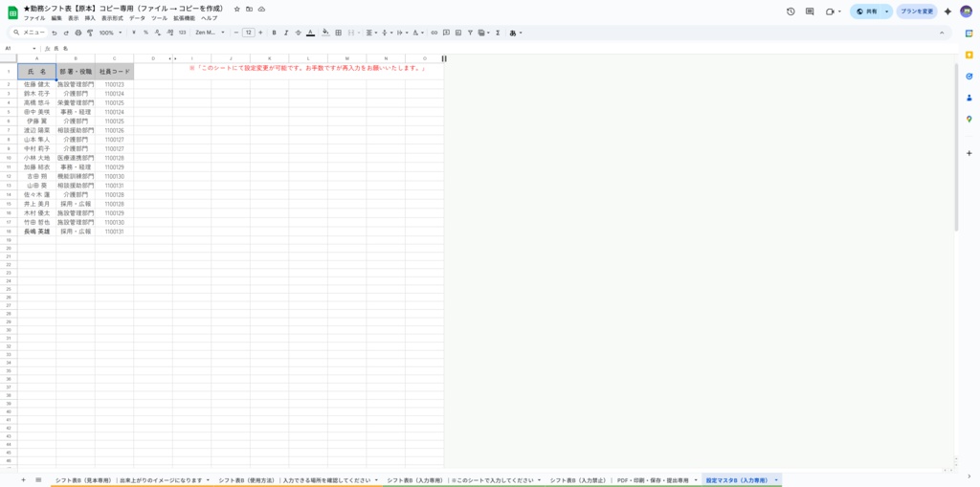
Task: Open the functions sigma menu
Action: pos(498,33)
